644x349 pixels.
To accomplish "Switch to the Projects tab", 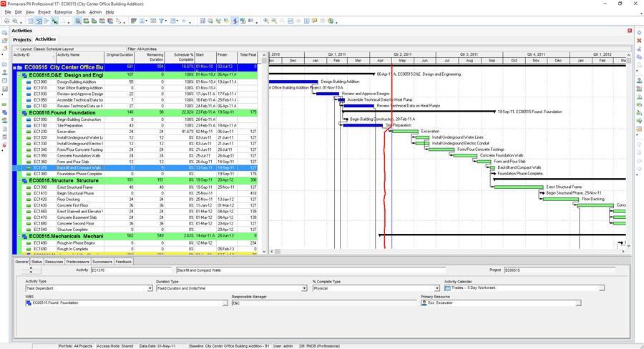I will pos(21,40).
